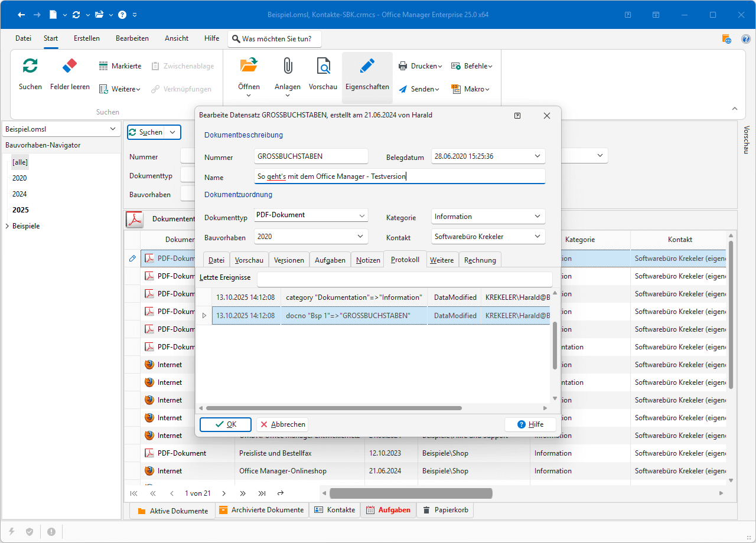Click the OK button
This screenshot has width=756, height=543.
(x=226, y=424)
